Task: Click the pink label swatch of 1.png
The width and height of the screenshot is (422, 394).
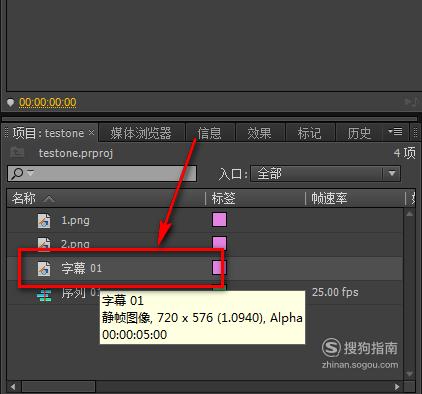Action: click(219, 220)
